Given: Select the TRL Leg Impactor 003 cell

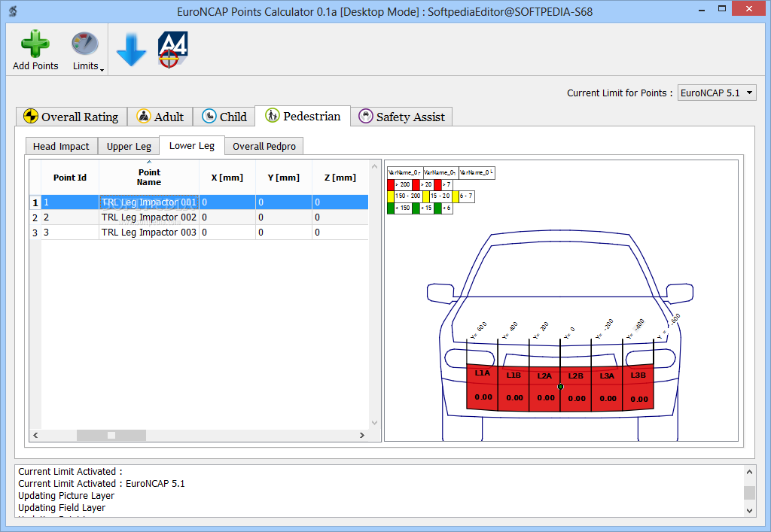Looking at the screenshot, I should 149,233.
